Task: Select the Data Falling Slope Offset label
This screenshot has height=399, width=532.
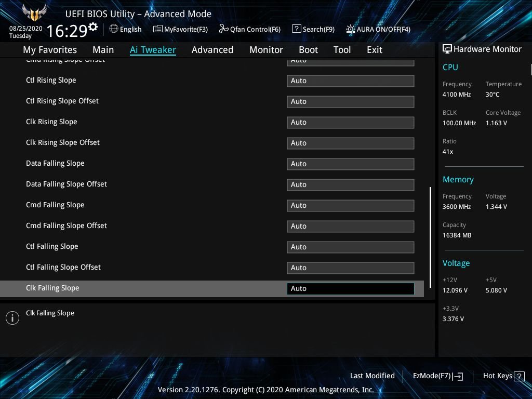Action: pyautogui.click(x=66, y=184)
